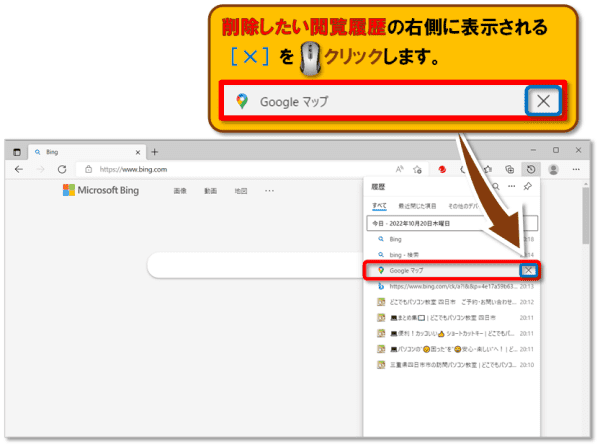Open the www.bing.com/ck URL history entry
The width and height of the screenshot is (600, 447).
(x=452, y=286)
